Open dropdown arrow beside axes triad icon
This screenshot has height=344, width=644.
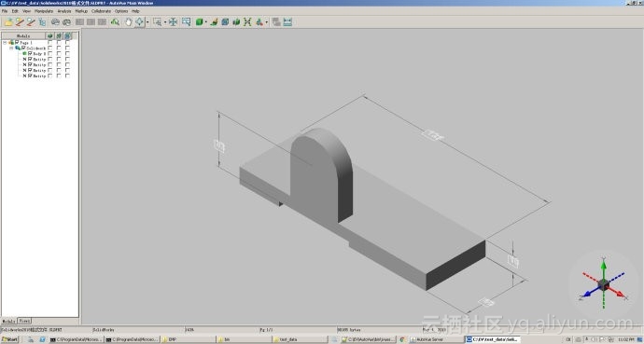click(267, 22)
